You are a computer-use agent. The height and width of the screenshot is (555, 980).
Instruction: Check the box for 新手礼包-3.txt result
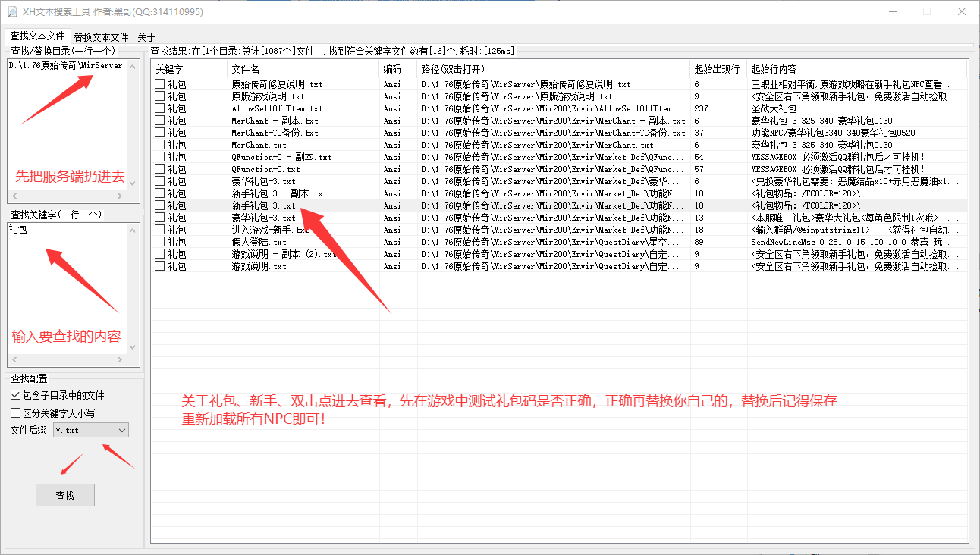coord(159,205)
